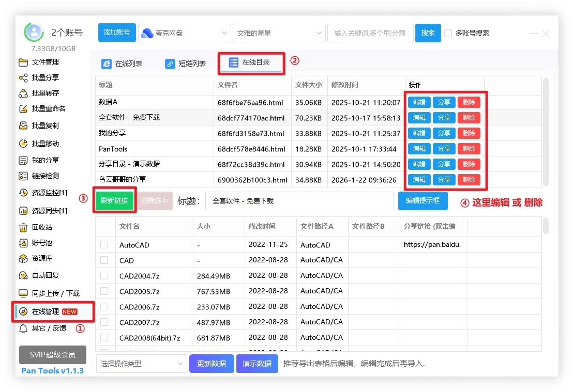Expand the 夸克网盘 cloud drive dropdown
The width and height of the screenshot is (574, 392).
click(184, 33)
